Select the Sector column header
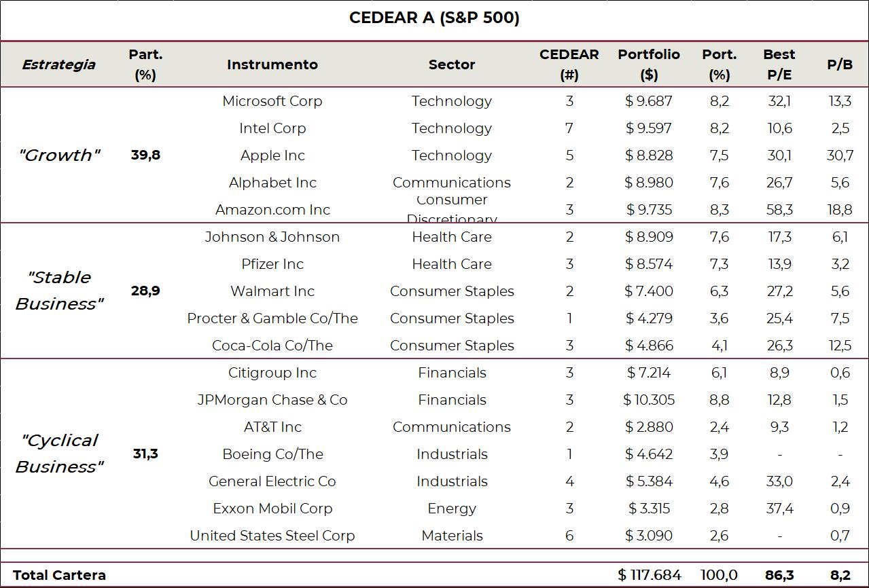Viewport: 869px width, 588px height. click(x=452, y=65)
